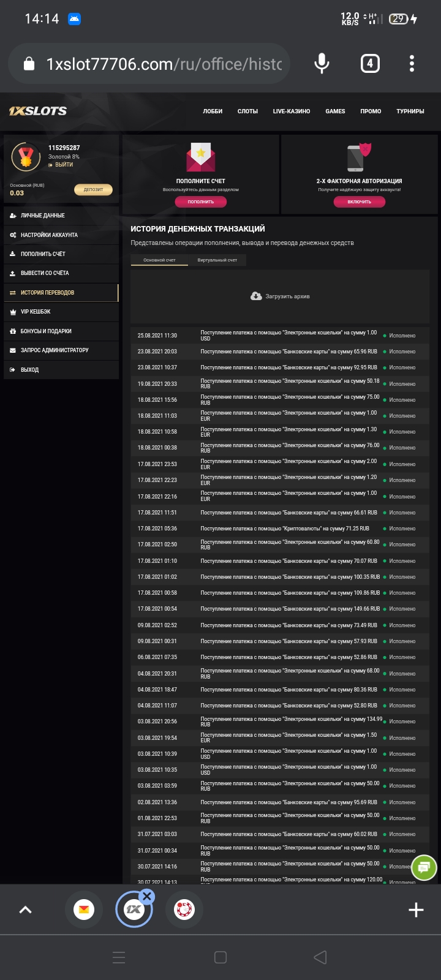This screenshot has height=980, width=441.
Task: Open the browser three-dot menu
Action: (x=412, y=63)
